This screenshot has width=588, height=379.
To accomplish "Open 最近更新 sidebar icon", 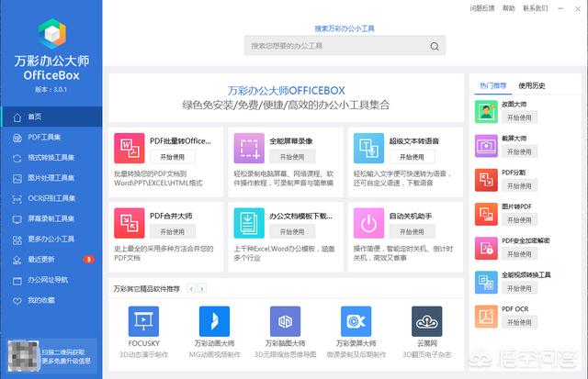I will pos(17,260).
